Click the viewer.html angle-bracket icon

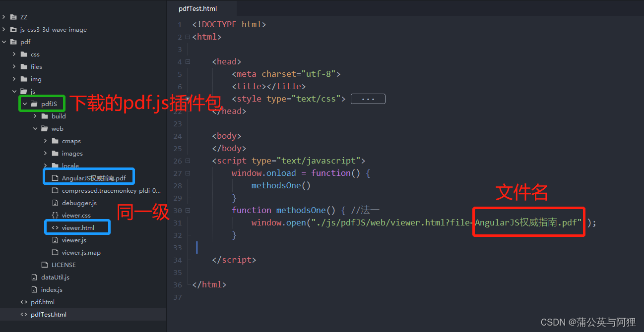[55, 227]
